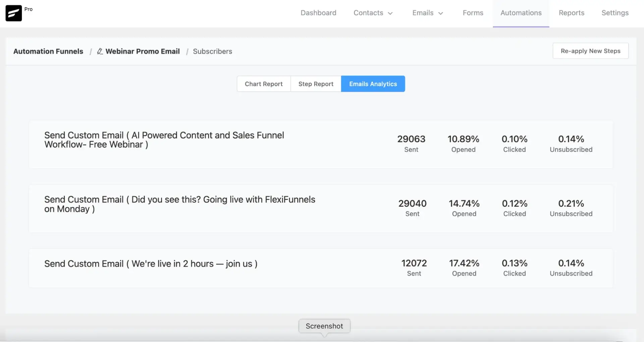
Task: Select the Step Report tab
Action: [316, 84]
